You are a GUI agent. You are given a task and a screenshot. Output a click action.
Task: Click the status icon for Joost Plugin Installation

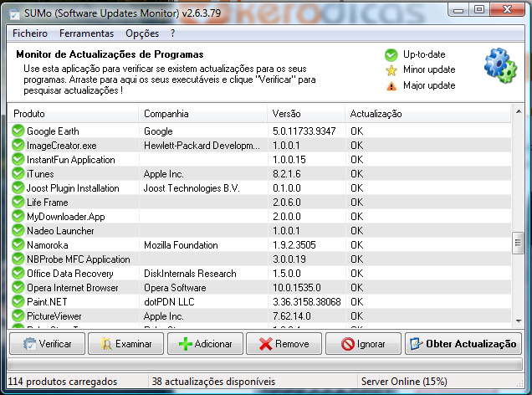coord(18,188)
